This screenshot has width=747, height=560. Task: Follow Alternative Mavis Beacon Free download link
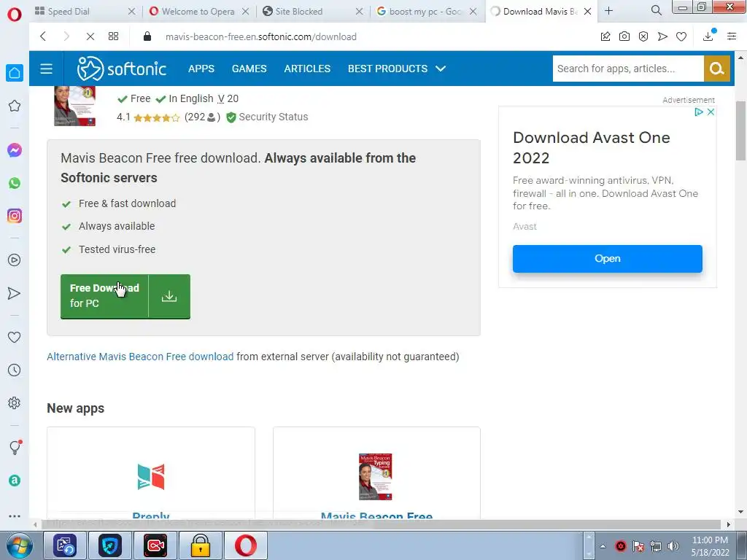point(140,357)
